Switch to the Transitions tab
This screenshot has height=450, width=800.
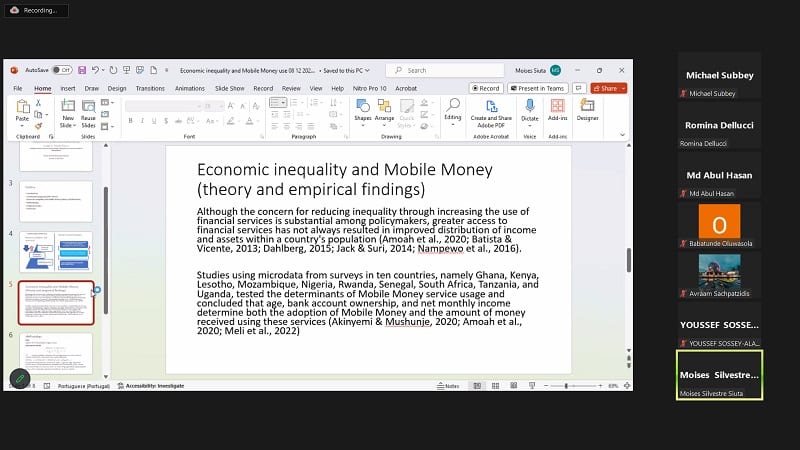[x=149, y=88]
